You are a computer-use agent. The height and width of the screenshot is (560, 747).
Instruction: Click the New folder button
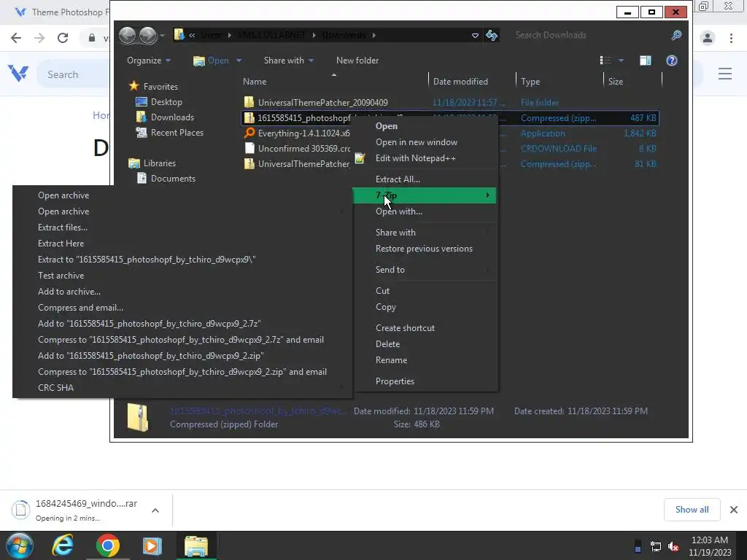(x=357, y=61)
